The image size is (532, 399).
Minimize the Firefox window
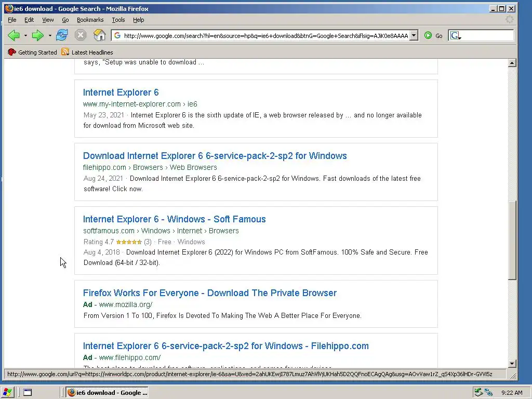point(494,8)
